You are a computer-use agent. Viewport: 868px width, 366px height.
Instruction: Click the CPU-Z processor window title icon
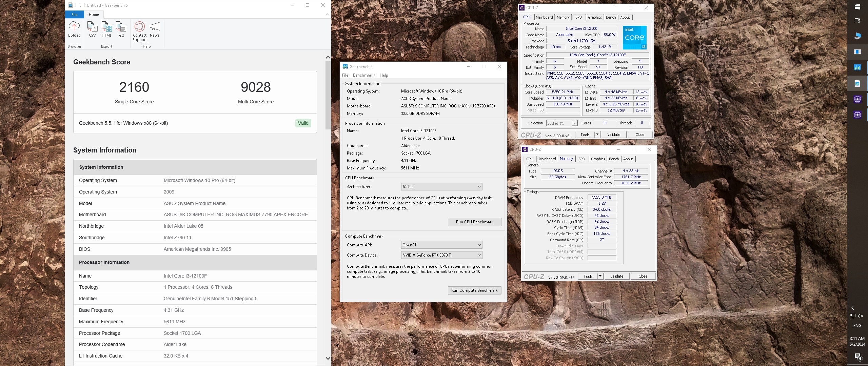(522, 7)
